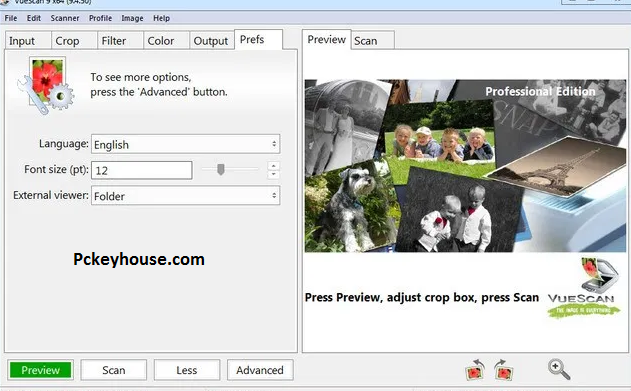Click the VueScan logo in preview pane
631x391 pixels.
(584, 288)
